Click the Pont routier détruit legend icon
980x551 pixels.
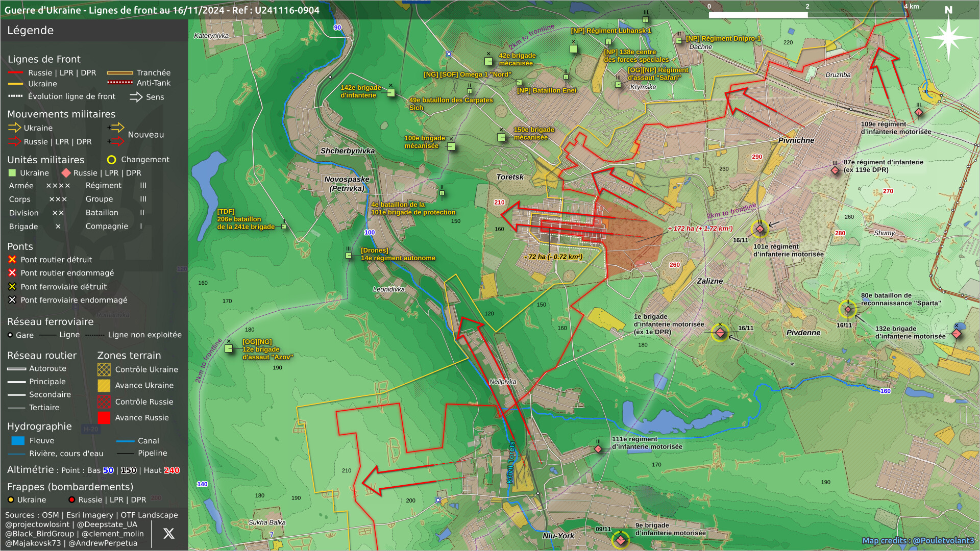coord(12,260)
